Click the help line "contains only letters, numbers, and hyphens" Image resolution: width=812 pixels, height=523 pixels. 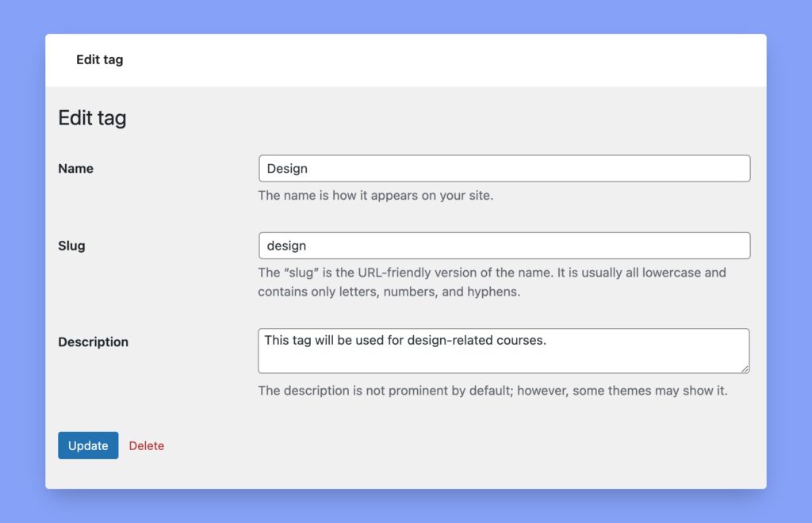pos(389,292)
